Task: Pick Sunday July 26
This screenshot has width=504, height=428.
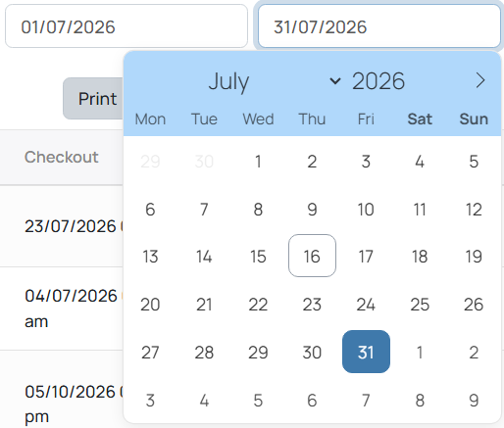Action: coord(474,305)
